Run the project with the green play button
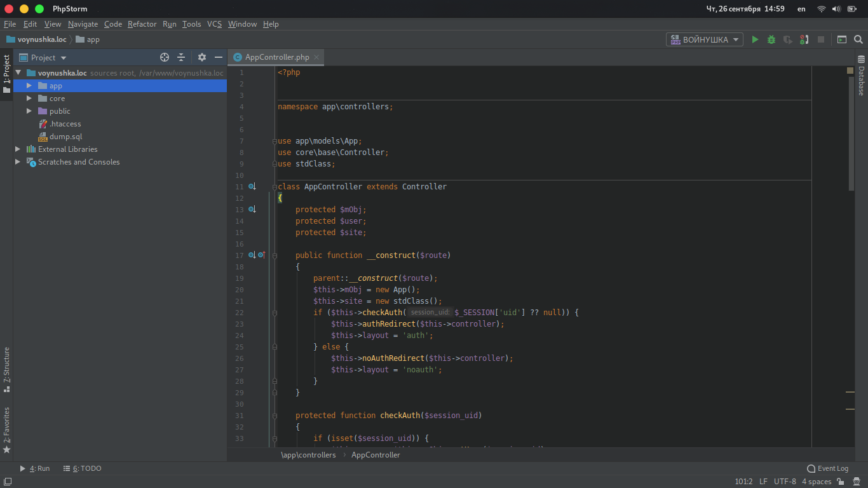This screenshot has height=488, width=868. coord(755,39)
